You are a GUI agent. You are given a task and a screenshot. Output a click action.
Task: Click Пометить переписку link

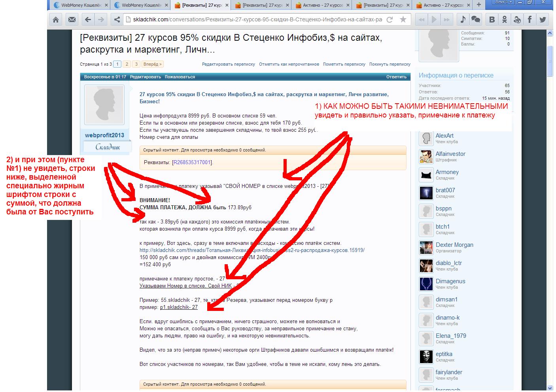(x=344, y=64)
